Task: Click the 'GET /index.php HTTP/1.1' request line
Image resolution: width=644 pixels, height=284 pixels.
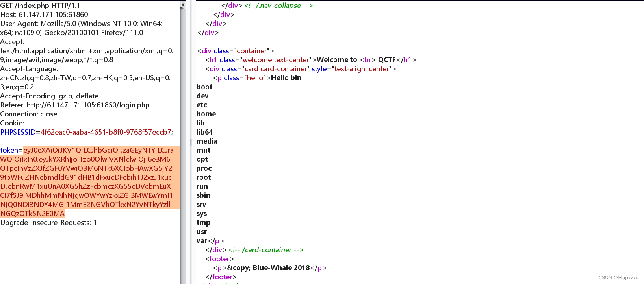Action: tap(40, 6)
